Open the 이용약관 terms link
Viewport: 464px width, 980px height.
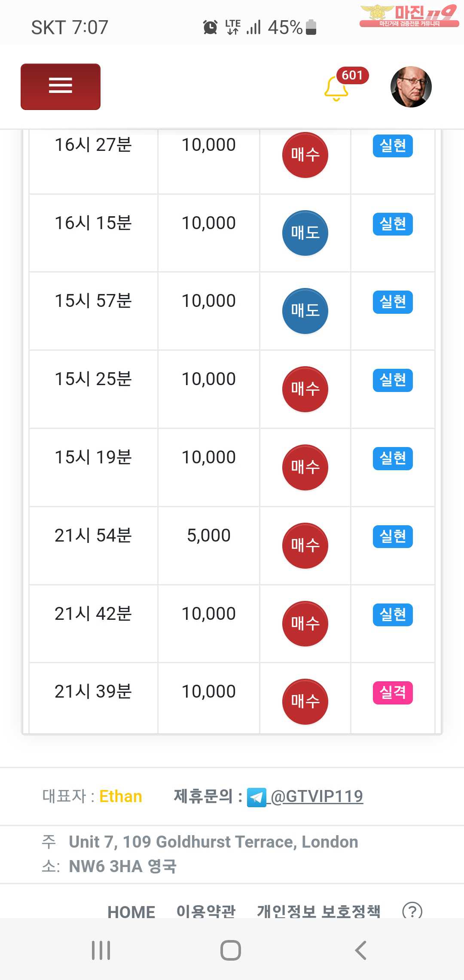(206, 911)
